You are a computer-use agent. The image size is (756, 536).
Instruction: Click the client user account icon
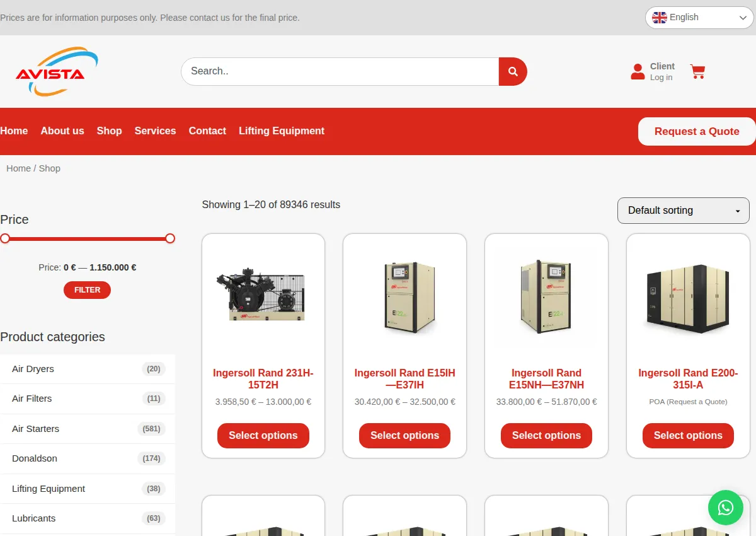[638, 71]
